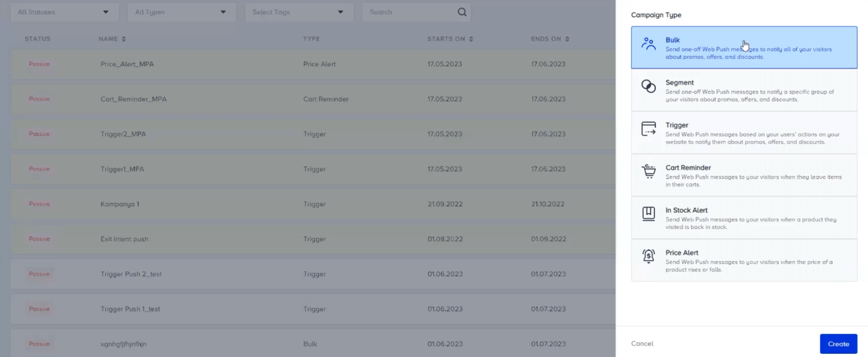
Task: Select the Segment campaign type option
Action: click(743, 90)
